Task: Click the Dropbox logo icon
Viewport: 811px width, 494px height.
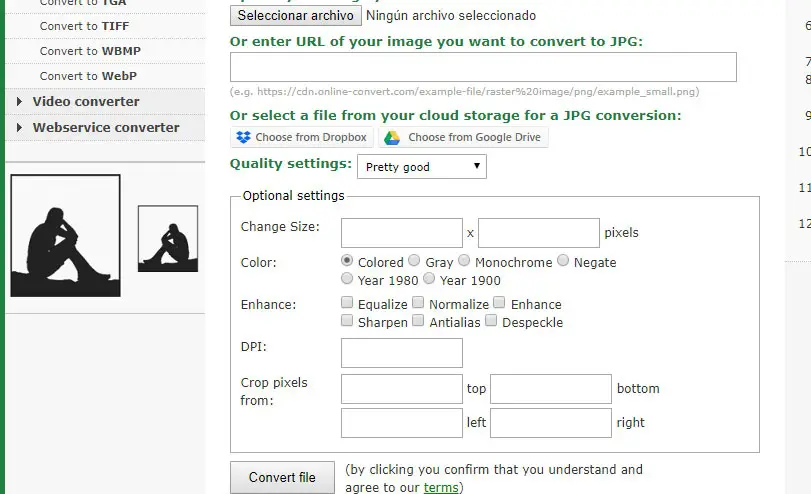Action: click(x=242, y=138)
